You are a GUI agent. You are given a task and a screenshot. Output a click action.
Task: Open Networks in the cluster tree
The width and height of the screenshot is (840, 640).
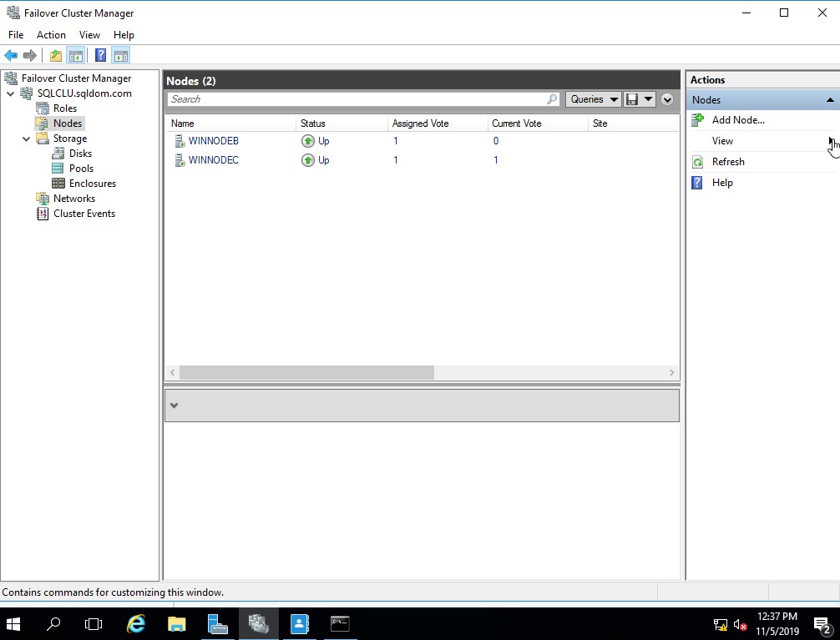click(x=74, y=198)
